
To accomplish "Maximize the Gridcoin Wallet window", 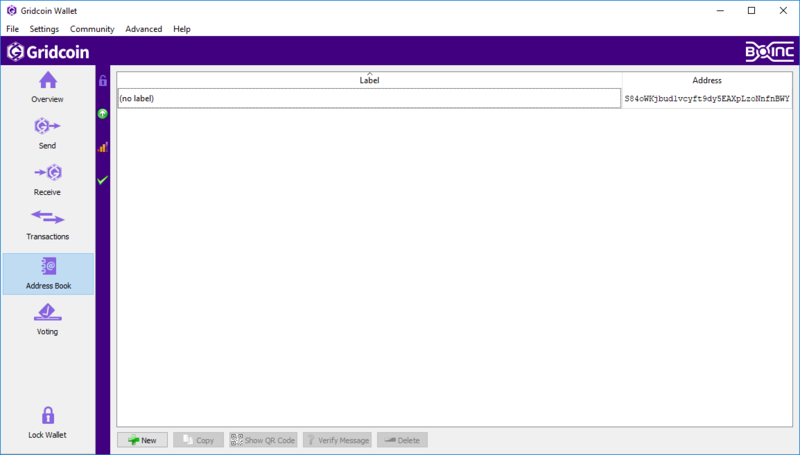I will coord(752,11).
